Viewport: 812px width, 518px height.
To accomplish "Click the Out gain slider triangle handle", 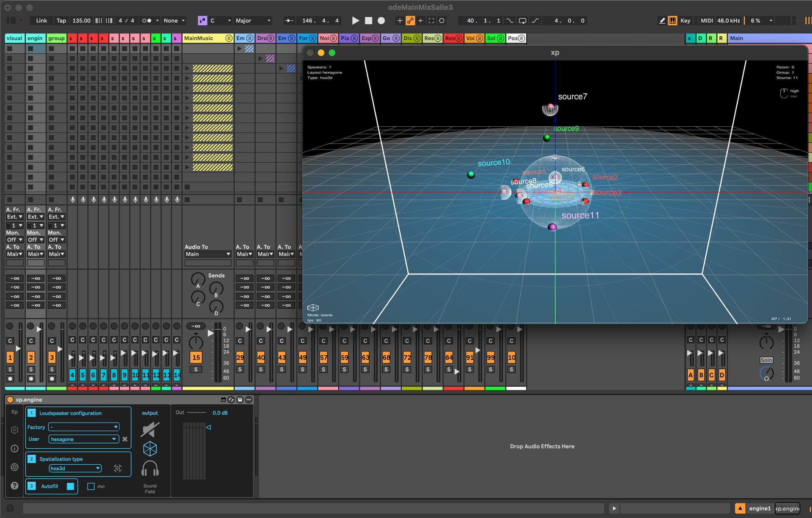I will click(208, 428).
